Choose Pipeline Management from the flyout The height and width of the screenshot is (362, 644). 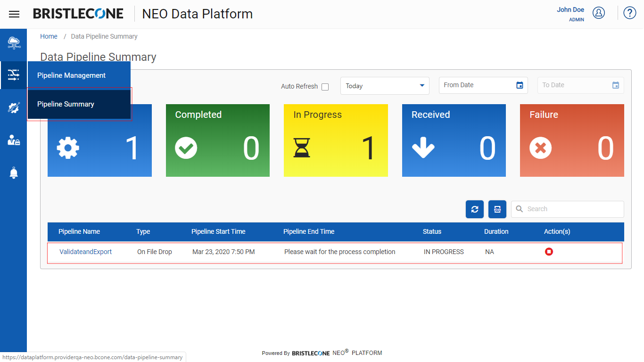click(79, 75)
